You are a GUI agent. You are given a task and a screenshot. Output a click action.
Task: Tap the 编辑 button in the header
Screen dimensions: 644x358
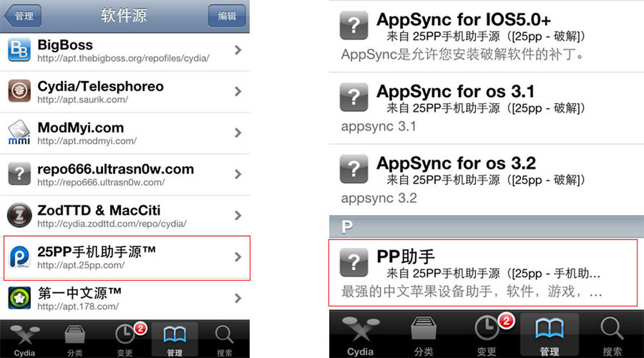pyautogui.click(x=227, y=16)
